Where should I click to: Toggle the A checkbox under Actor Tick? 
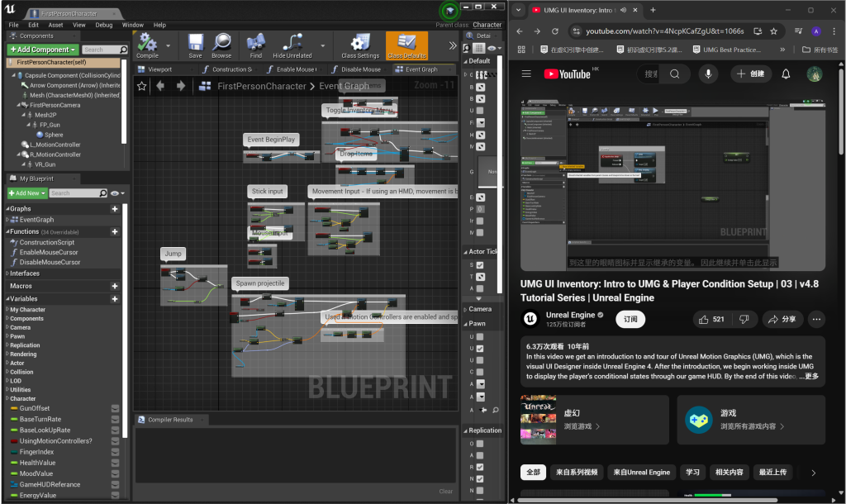[480, 288]
